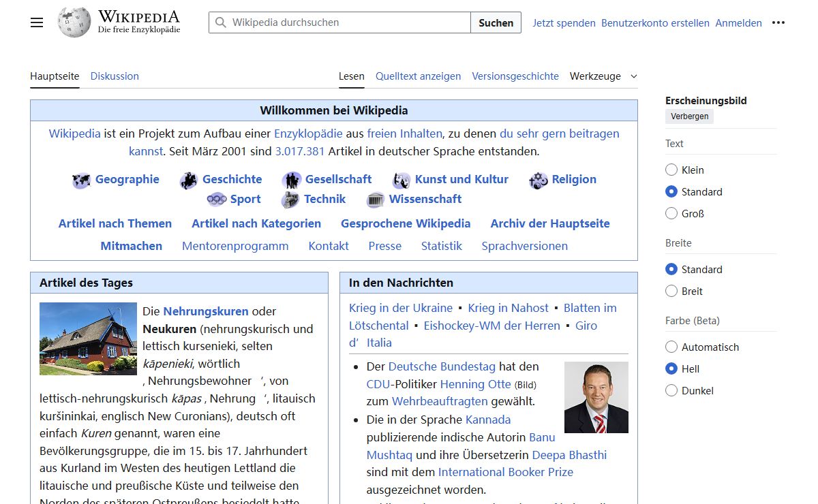
Task: Click the Nehrungskuren article link
Action: coord(206,311)
